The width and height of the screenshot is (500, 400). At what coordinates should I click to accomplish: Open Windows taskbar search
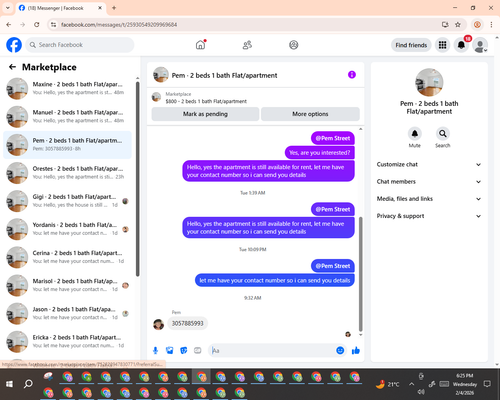pyautogui.click(x=28, y=384)
